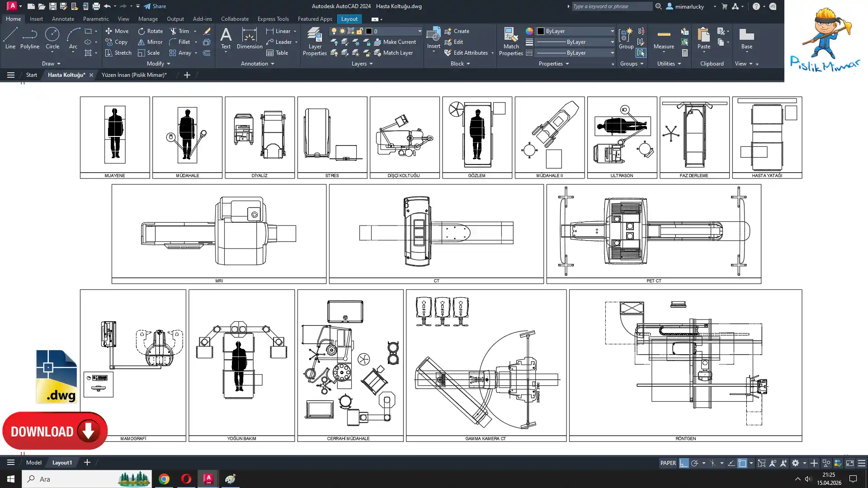Toggle Polar Tracking in status bar
The width and height of the screenshot is (868, 488).
[x=695, y=463]
